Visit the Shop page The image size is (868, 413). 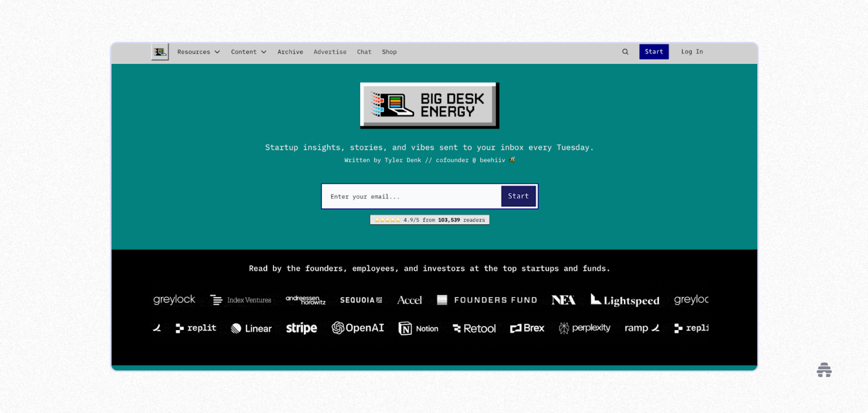[x=389, y=52]
